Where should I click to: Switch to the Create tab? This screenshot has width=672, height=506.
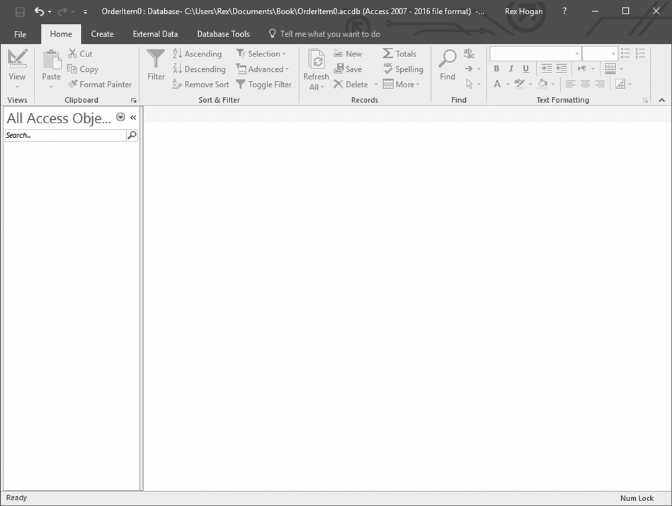click(x=102, y=34)
